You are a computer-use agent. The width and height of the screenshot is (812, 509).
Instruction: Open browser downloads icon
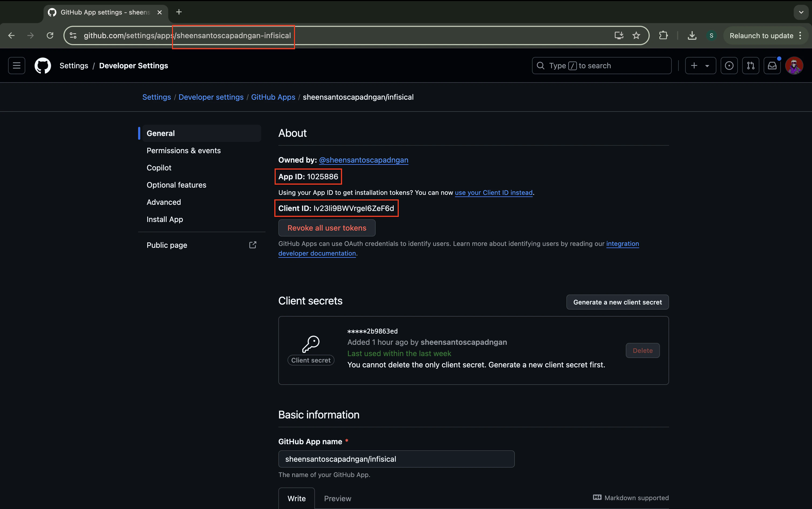point(692,35)
